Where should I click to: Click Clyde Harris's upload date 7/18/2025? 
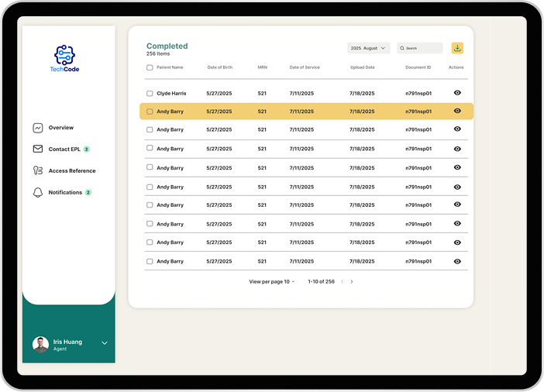362,93
